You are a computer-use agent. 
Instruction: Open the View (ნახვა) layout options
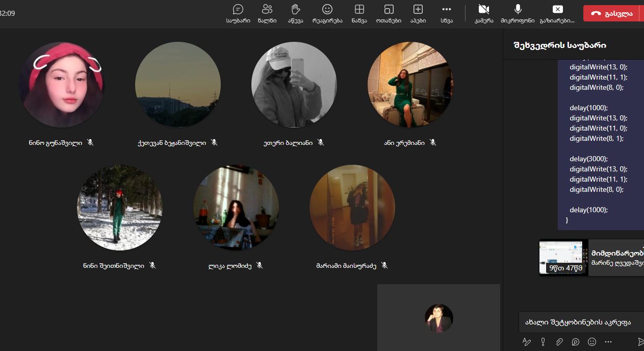pyautogui.click(x=359, y=13)
